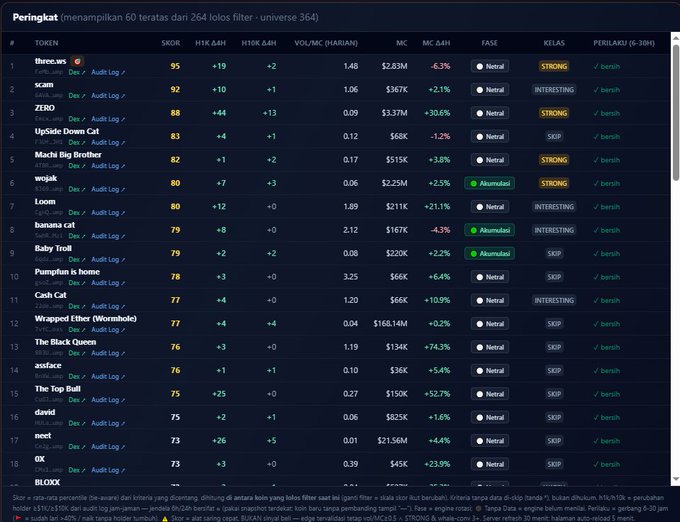Click the STRONG badge on ZERO row
680x522 pixels.
[554, 113]
